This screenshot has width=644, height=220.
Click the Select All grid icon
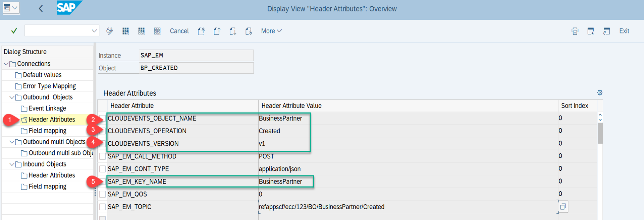click(125, 31)
